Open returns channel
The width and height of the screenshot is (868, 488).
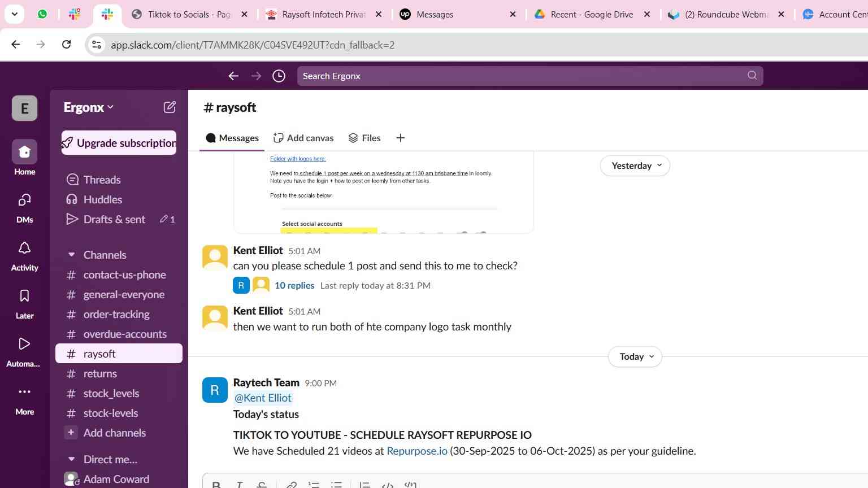[119, 373]
